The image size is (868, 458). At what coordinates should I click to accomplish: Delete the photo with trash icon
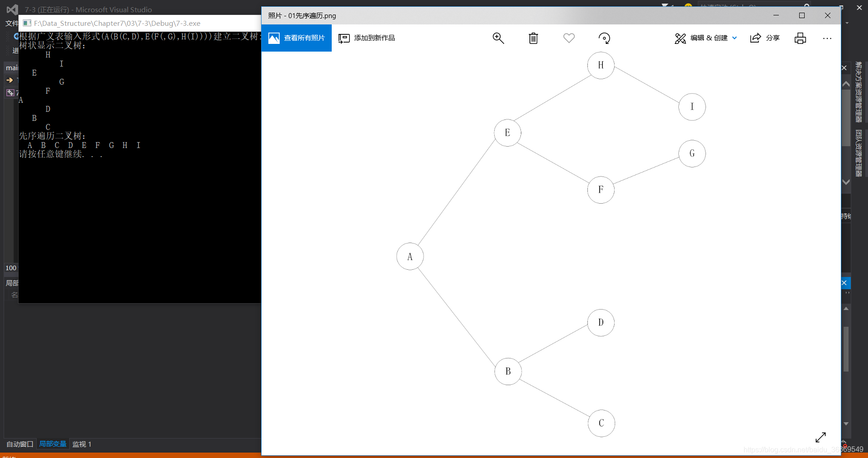click(x=534, y=38)
